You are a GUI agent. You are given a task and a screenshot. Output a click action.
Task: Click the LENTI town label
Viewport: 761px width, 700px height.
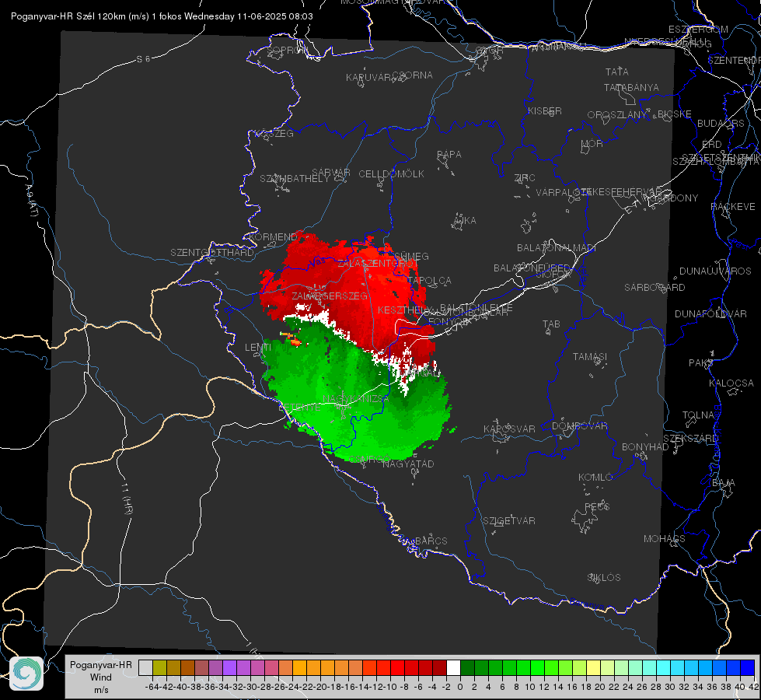[x=258, y=348]
